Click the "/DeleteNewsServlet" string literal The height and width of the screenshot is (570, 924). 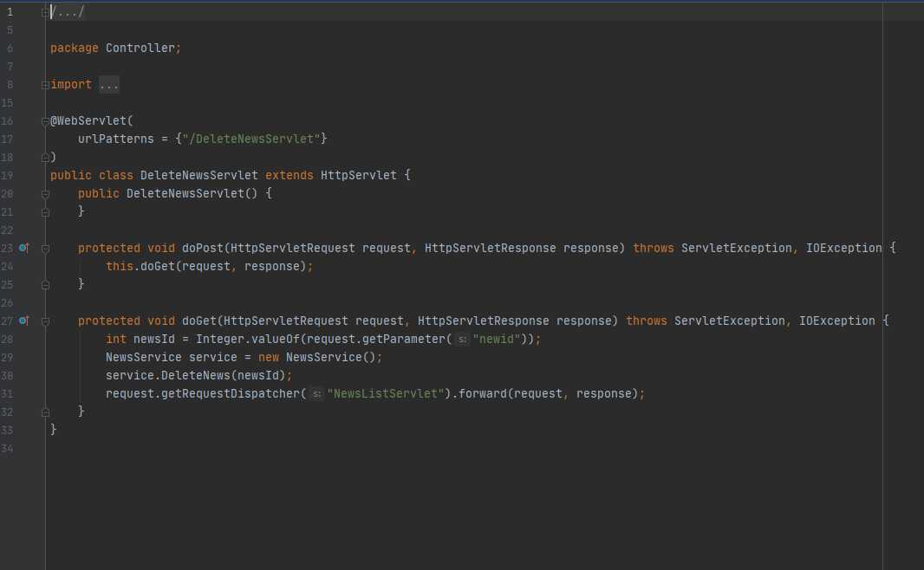coord(251,139)
